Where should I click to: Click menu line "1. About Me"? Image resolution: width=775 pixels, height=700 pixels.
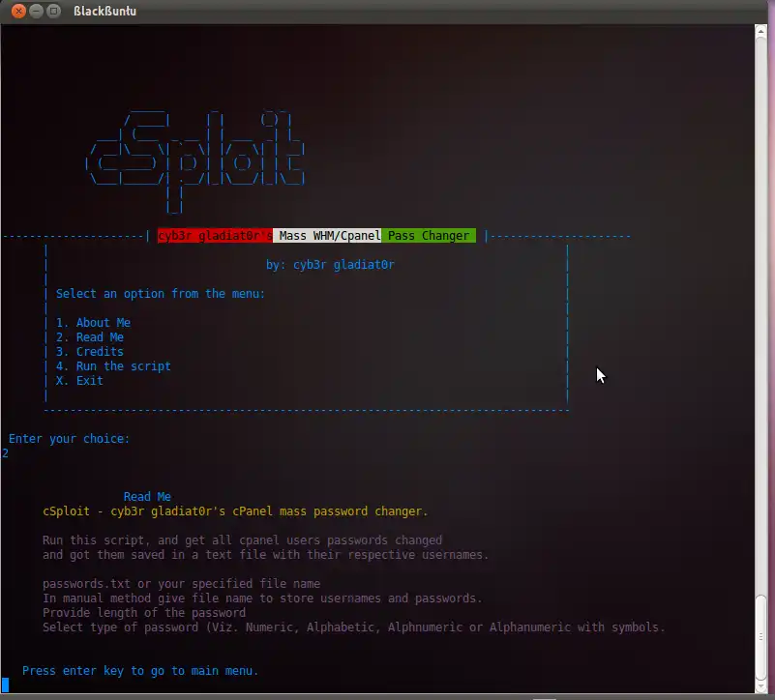pyautogui.click(x=93, y=323)
